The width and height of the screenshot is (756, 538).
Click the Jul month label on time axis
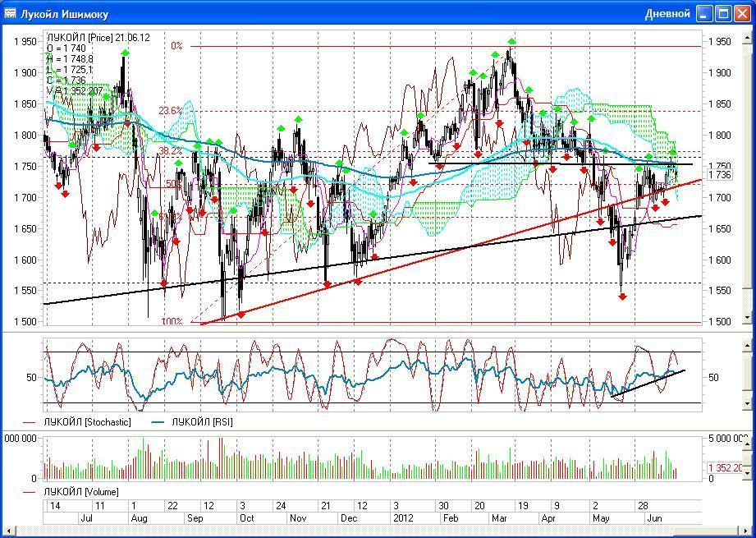[x=87, y=518]
